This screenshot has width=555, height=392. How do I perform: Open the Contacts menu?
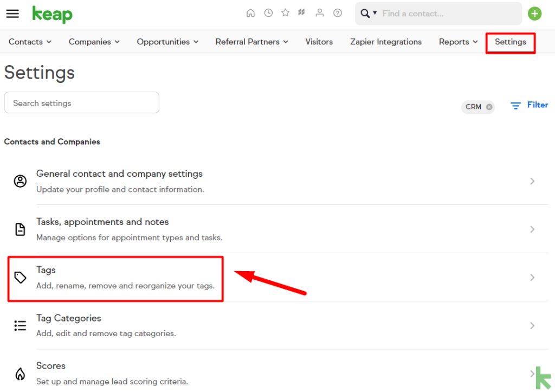[30, 42]
